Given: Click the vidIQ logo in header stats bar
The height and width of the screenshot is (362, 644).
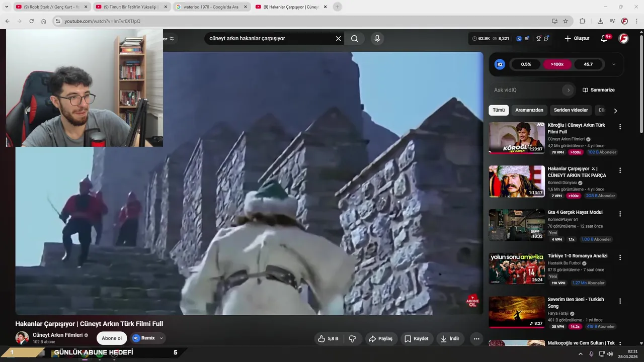Looking at the screenshot, I should tap(519, 38).
